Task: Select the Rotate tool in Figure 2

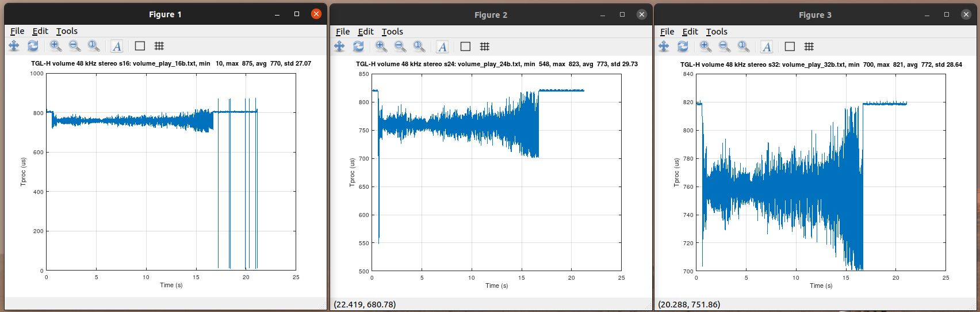Action: (x=358, y=47)
